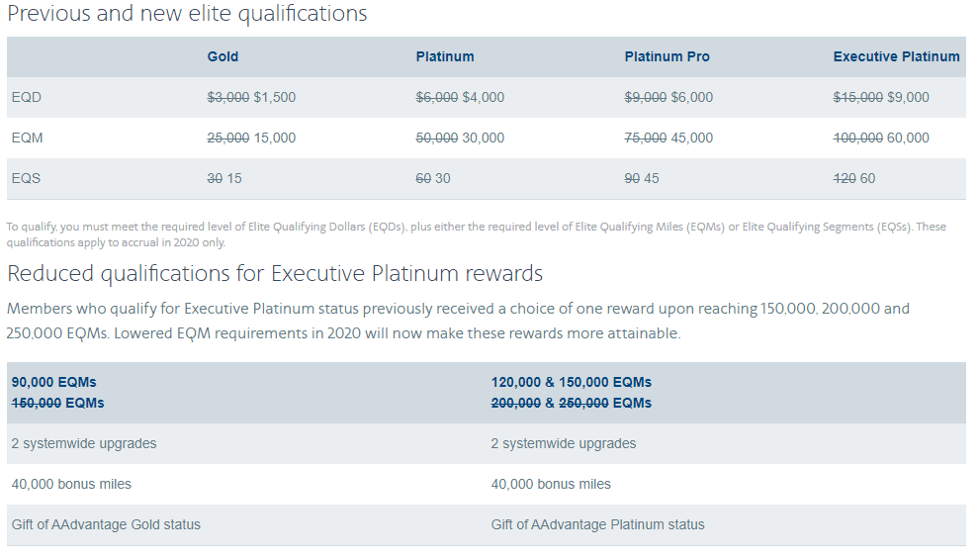Viewport: 980px width, 558px height.
Task: Click the 'Reduced qualifications for Executive Platinum rewards' heading
Action: click(x=275, y=273)
